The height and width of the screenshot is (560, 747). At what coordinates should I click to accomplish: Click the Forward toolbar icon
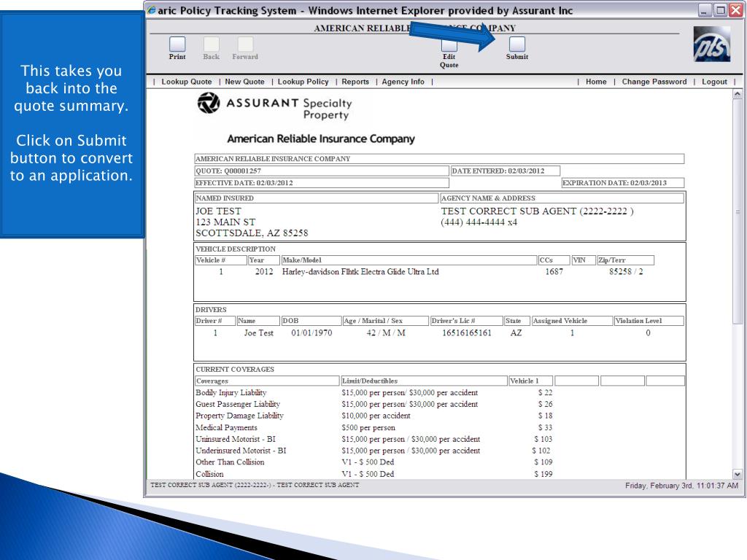click(245, 44)
